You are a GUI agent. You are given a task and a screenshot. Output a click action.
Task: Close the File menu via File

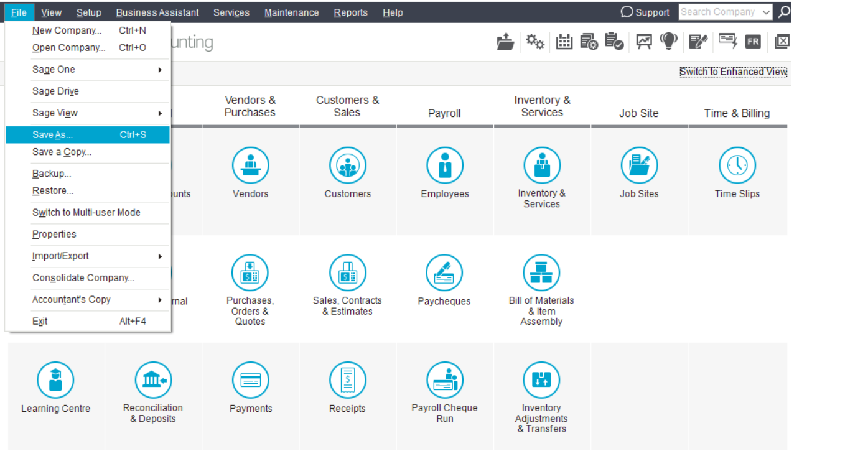[19, 12]
